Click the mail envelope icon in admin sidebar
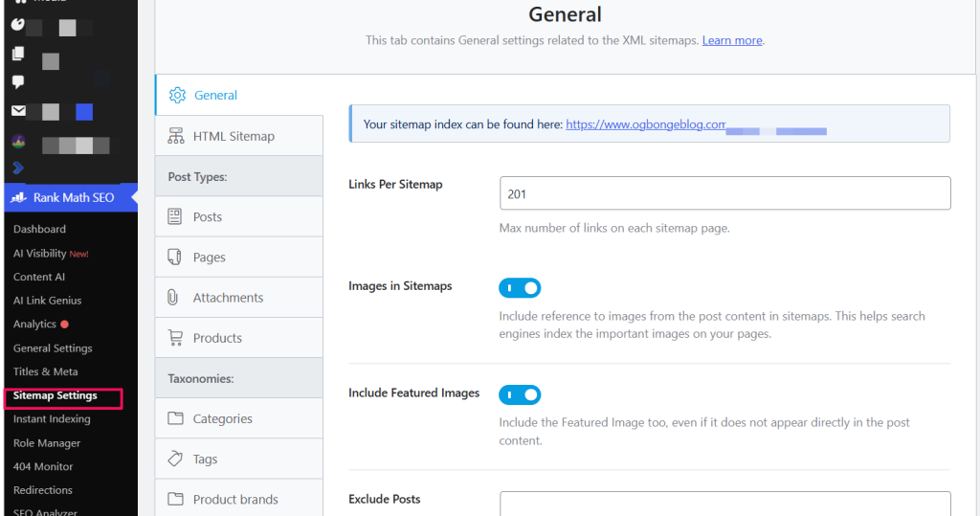 tap(19, 111)
